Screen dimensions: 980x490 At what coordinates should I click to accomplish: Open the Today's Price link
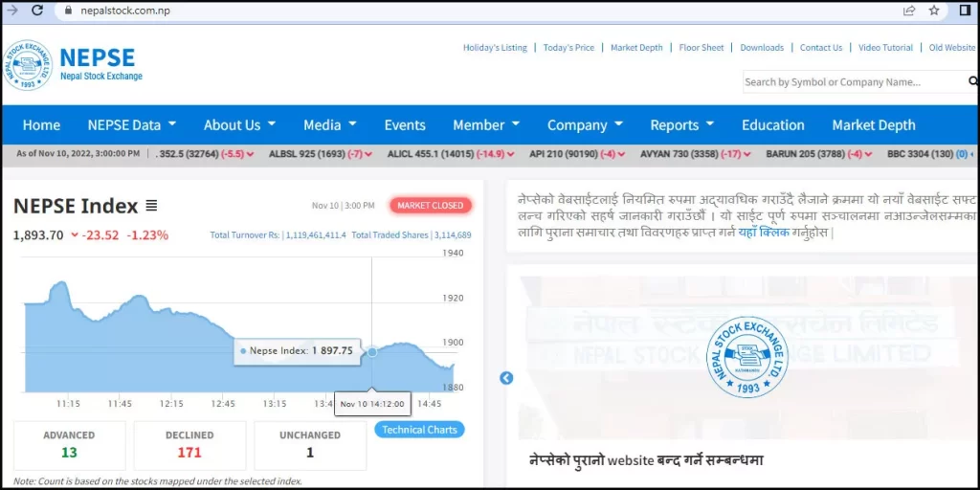pos(568,48)
